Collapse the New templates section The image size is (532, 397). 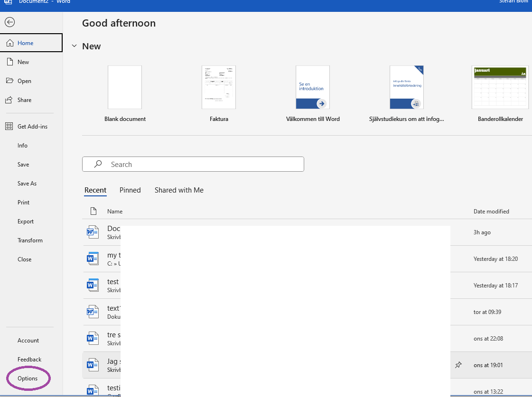click(x=75, y=46)
